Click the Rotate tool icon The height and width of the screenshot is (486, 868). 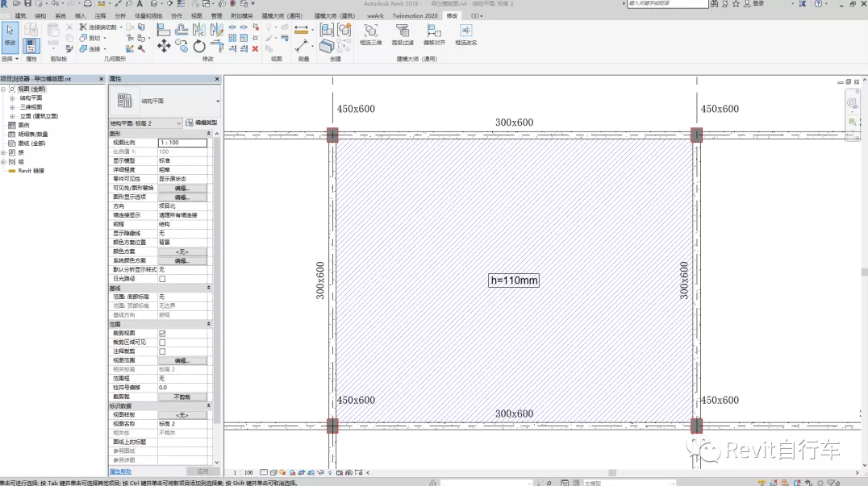tap(199, 46)
